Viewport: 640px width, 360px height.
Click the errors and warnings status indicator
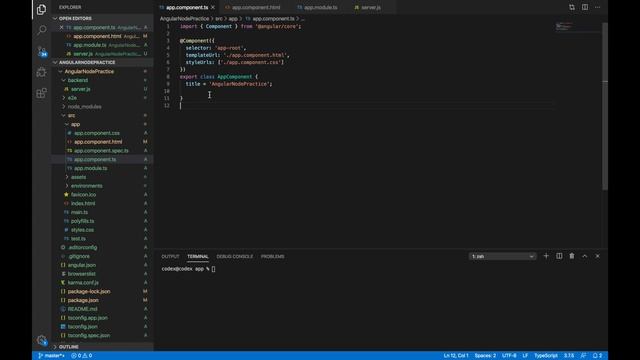(82, 356)
